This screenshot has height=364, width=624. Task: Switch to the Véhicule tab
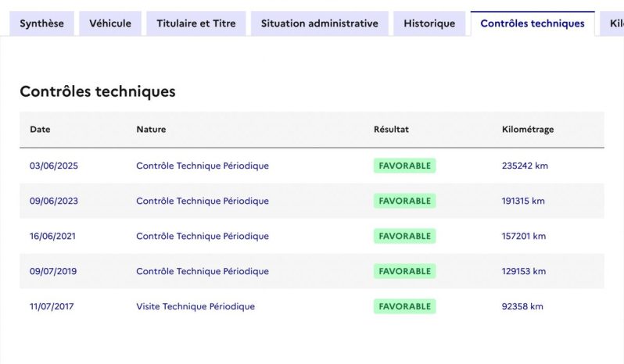pos(110,23)
